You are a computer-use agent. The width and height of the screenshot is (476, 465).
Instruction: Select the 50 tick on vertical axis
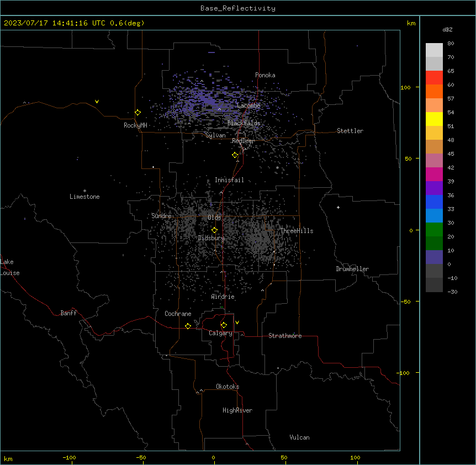pos(408,158)
